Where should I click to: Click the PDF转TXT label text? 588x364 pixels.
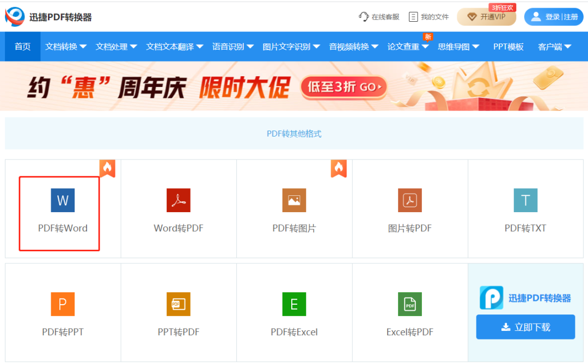coord(525,228)
